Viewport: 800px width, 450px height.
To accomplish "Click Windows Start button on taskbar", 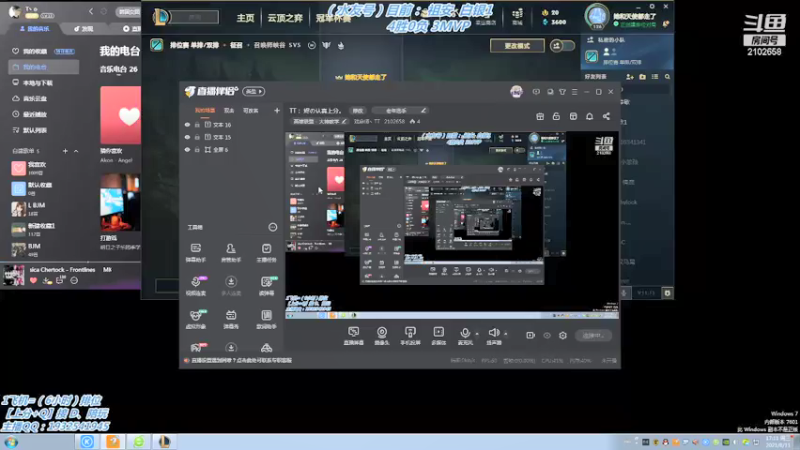I will pyautogui.click(x=11, y=442).
